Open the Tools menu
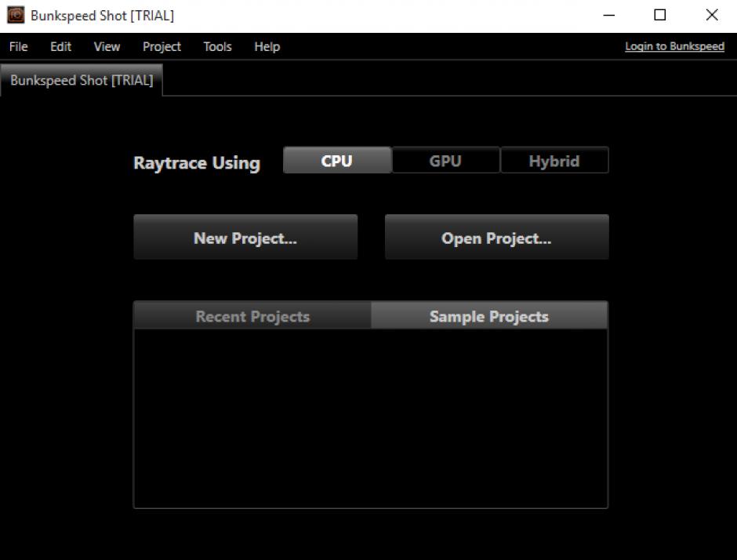Image resolution: width=737 pixels, height=560 pixels. (217, 46)
